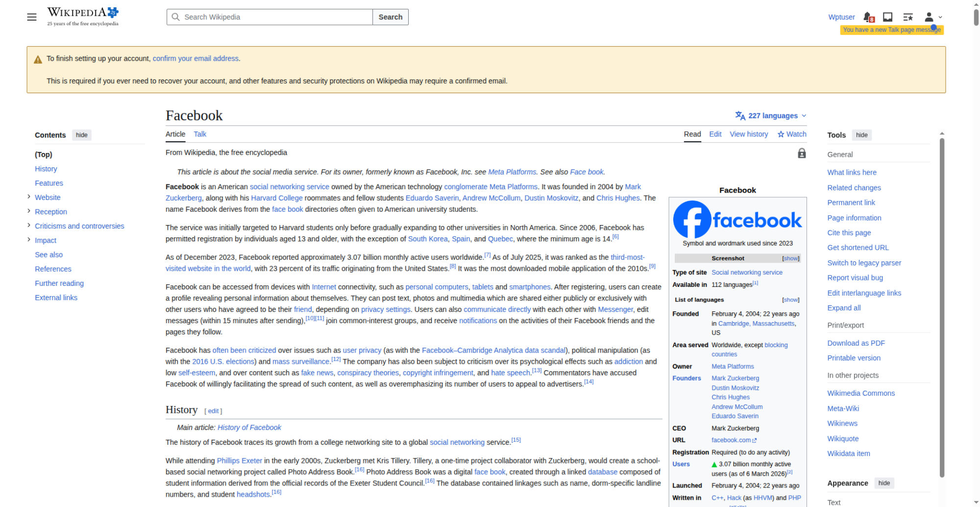Click the Watch star icon
The image size is (980, 507).
coord(781,134)
